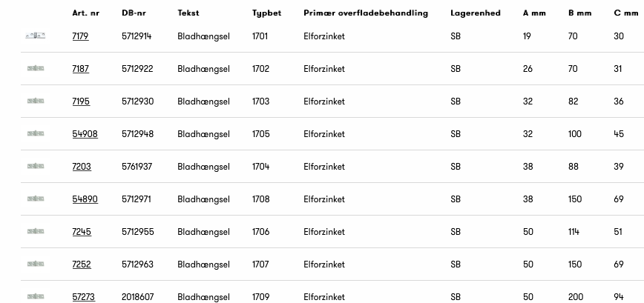
Task: Open article number 57273 link
Action: click(x=83, y=297)
